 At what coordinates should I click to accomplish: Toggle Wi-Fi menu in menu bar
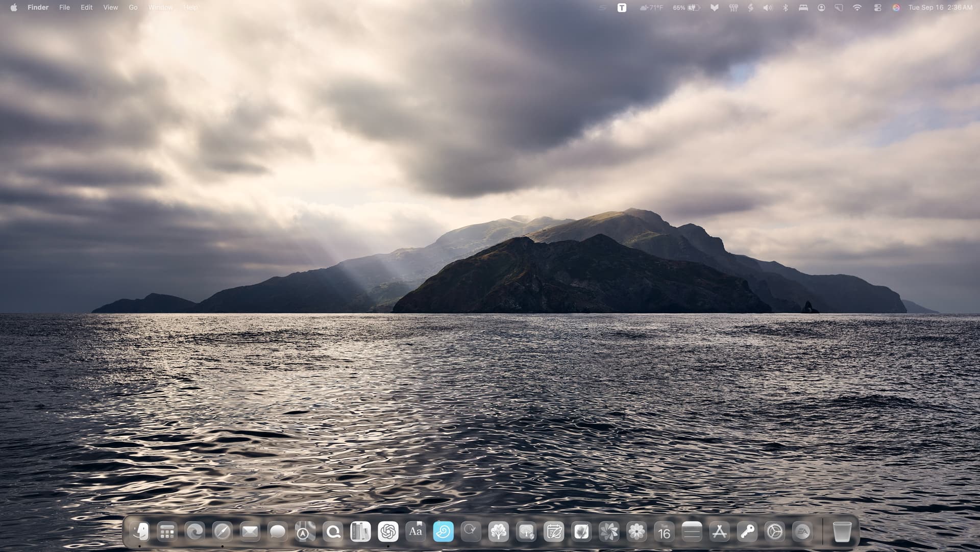(x=857, y=8)
